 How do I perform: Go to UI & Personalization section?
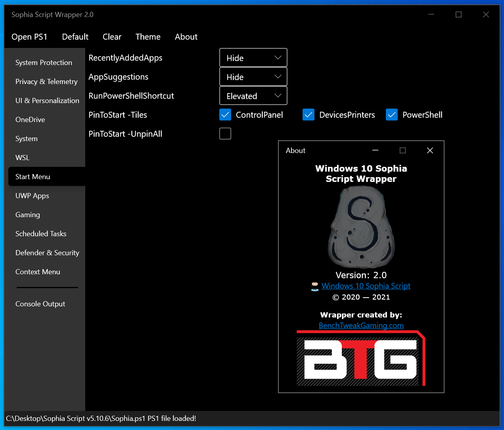click(x=47, y=101)
